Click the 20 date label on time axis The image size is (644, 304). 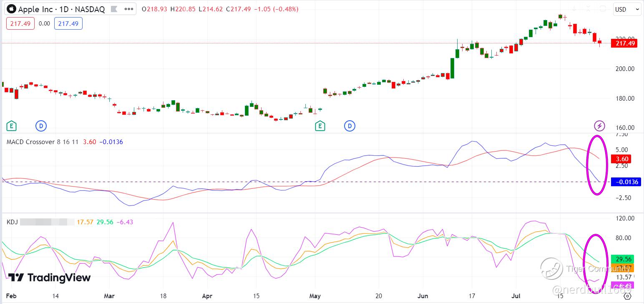click(x=379, y=296)
